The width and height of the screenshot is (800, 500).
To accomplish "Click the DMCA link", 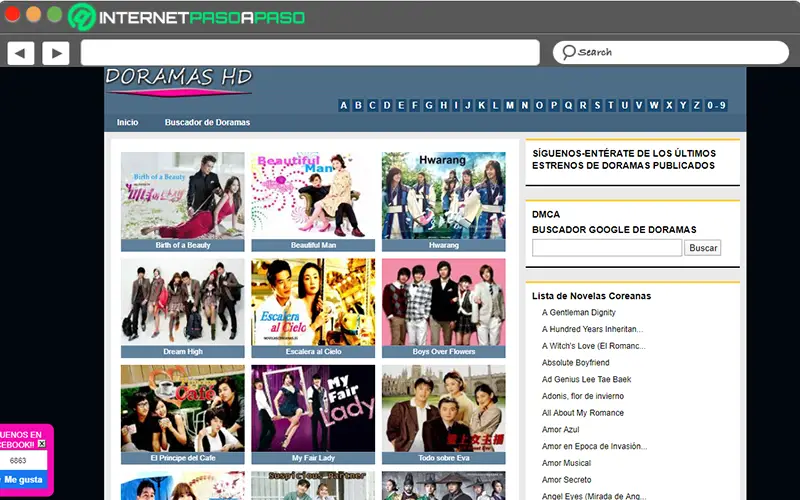I will click(x=546, y=214).
